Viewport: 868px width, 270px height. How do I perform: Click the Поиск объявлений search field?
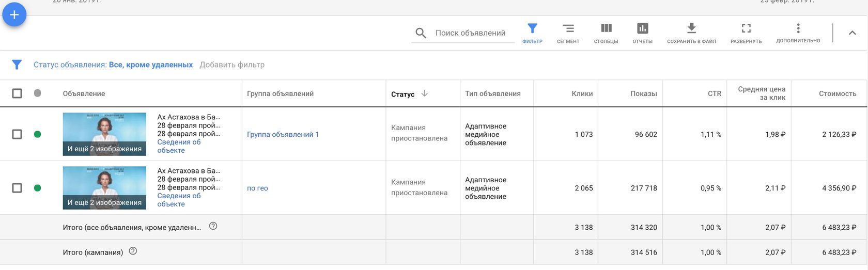(x=470, y=33)
